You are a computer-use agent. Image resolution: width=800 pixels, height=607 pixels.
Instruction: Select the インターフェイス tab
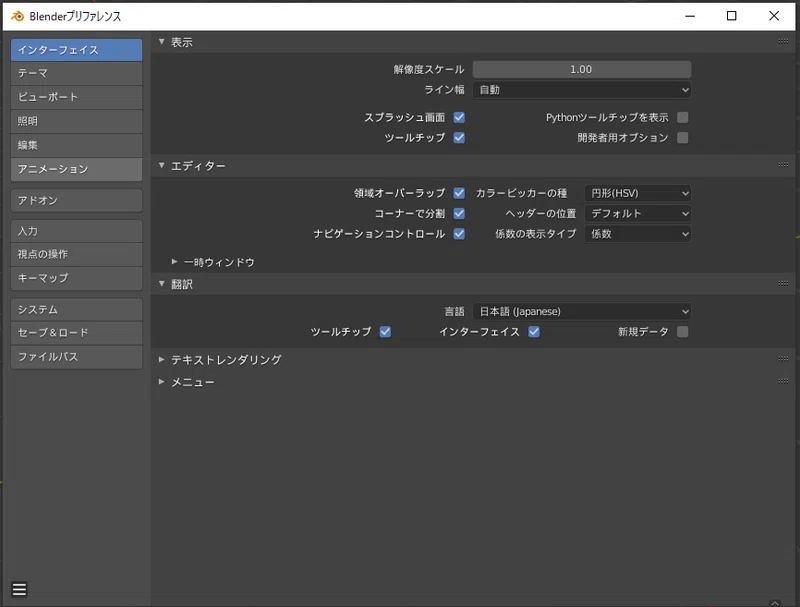(77, 50)
